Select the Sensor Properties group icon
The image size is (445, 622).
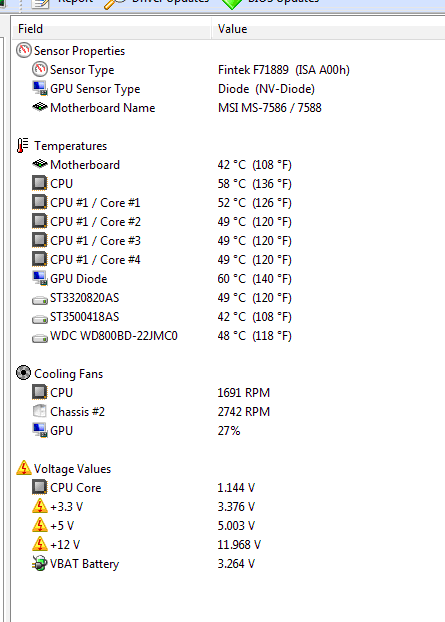click(24, 50)
